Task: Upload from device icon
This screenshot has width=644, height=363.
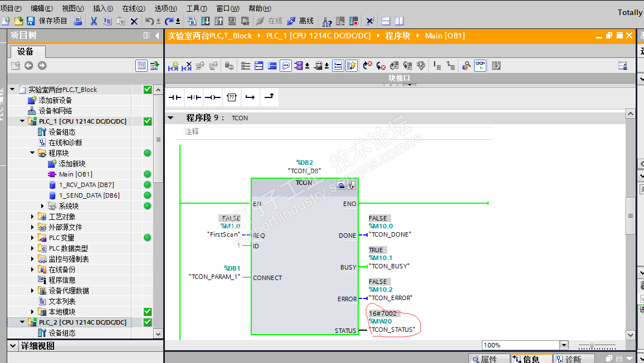Action: [x=219, y=21]
